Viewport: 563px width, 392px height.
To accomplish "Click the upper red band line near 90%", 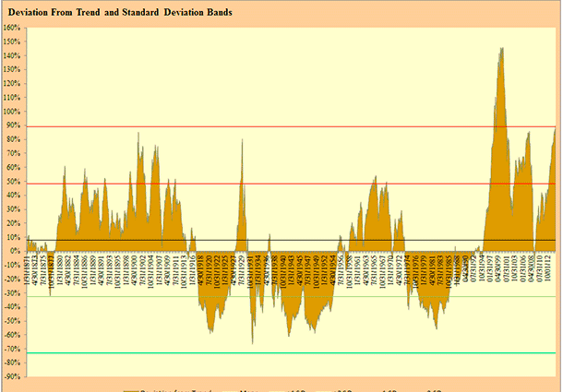I will click(292, 126).
